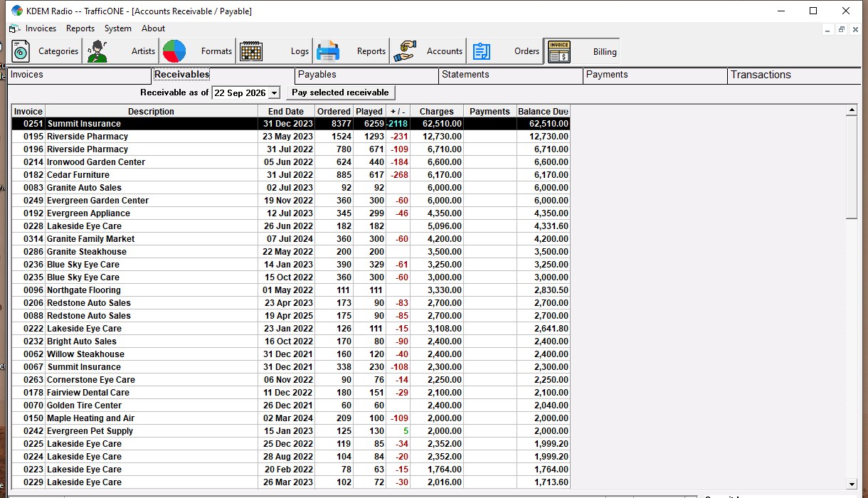Select Bright Auto Sales row

pyautogui.click(x=290, y=341)
